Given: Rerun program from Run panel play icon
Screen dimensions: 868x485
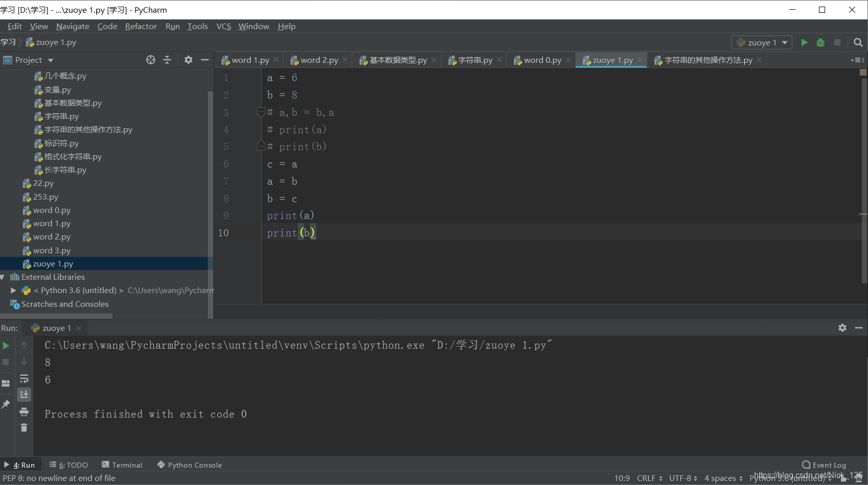Looking at the screenshot, I should (6, 346).
